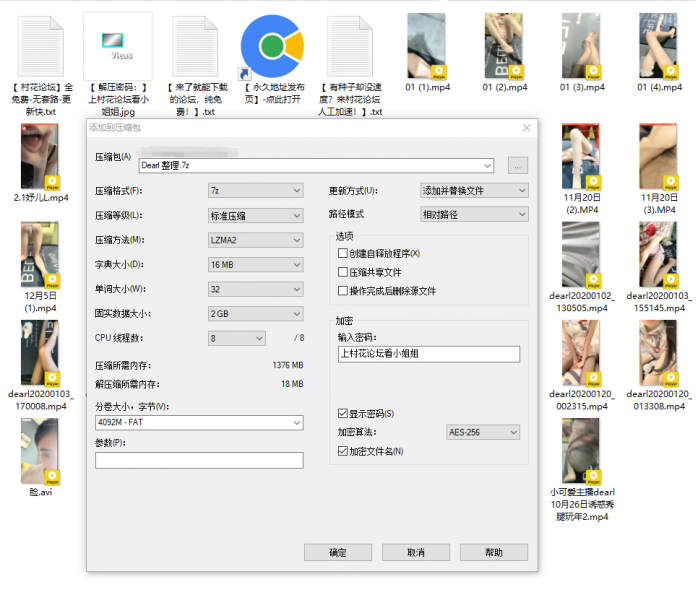Enable 压缩共享文件 checkbox
Viewport: 698px width, 600px height.
(x=342, y=272)
